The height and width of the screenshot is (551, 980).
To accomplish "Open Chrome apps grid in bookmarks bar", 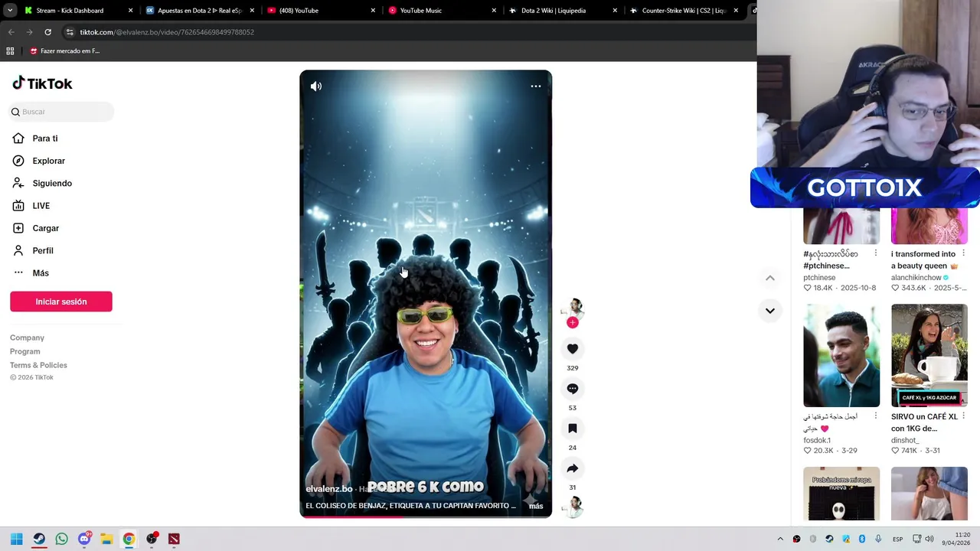I will tap(10, 51).
